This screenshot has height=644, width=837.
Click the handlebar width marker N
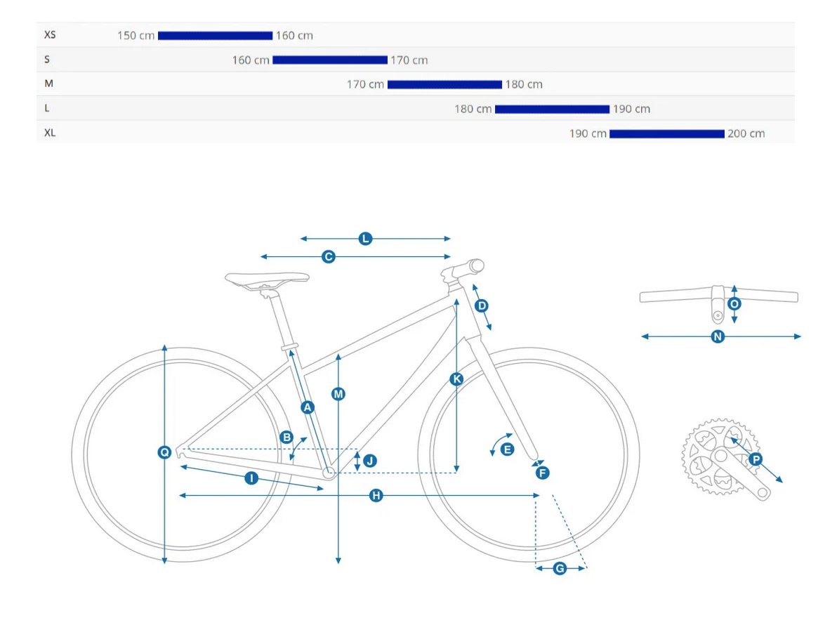coord(718,337)
